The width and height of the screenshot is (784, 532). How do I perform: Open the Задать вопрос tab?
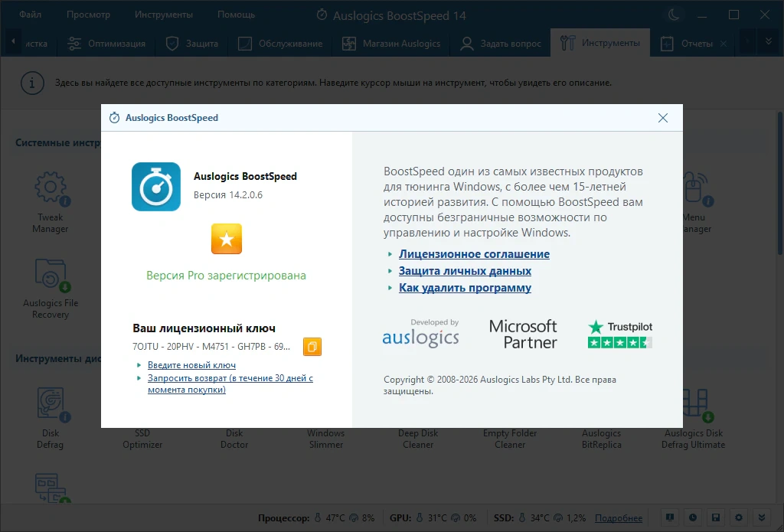(501, 44)
